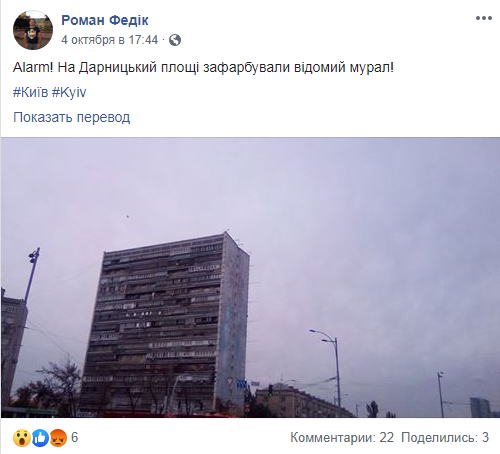Click the post text about Дарницький площі
The image size is (500, 454).
203,68
